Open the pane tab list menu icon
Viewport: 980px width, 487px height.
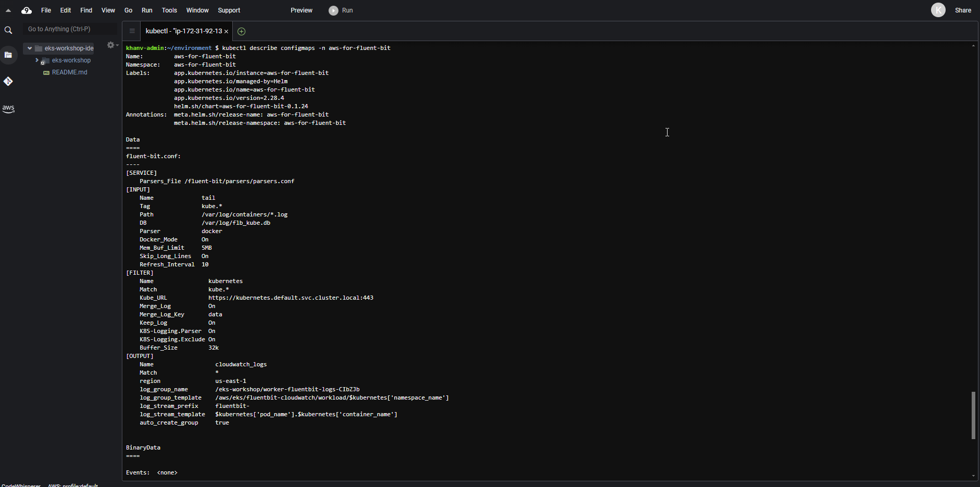[x=132, y=31]
